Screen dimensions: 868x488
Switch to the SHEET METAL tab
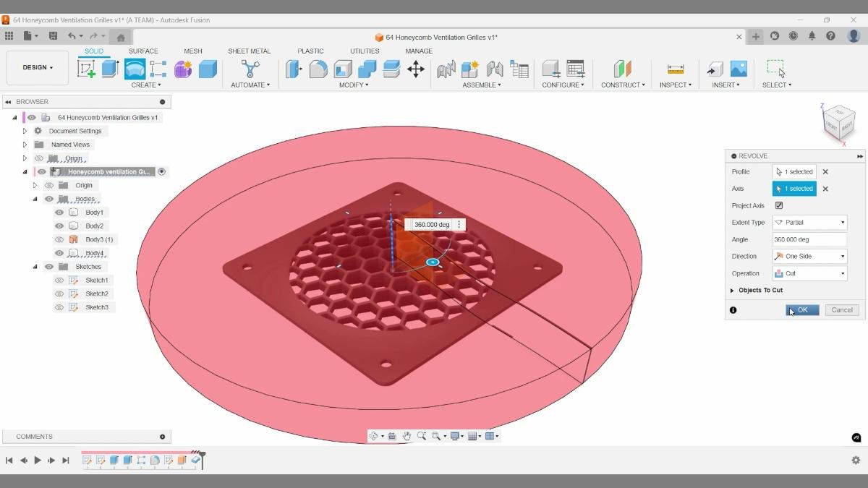(249, 51)
